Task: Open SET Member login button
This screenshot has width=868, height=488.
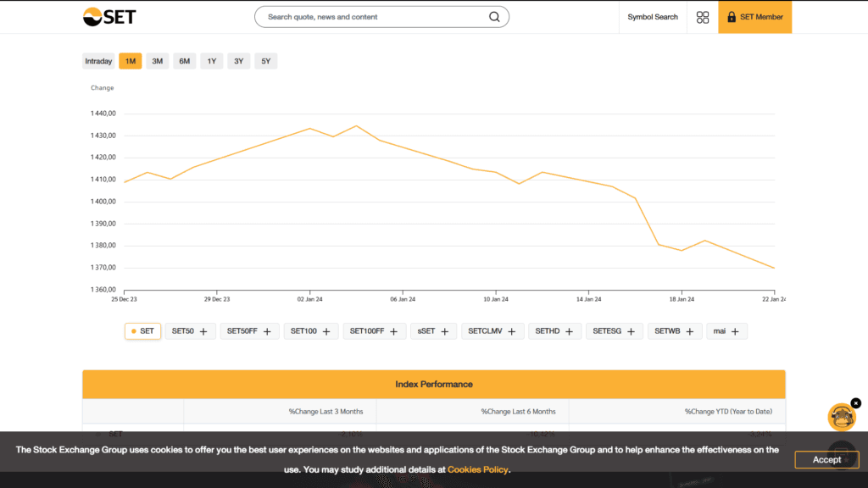Action: (755, 17)
